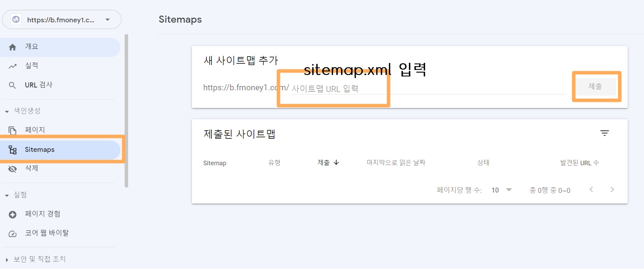Sort by the 유형 column header
The image size is (644, 269).
pyautogui.click(x=274, y=163)
